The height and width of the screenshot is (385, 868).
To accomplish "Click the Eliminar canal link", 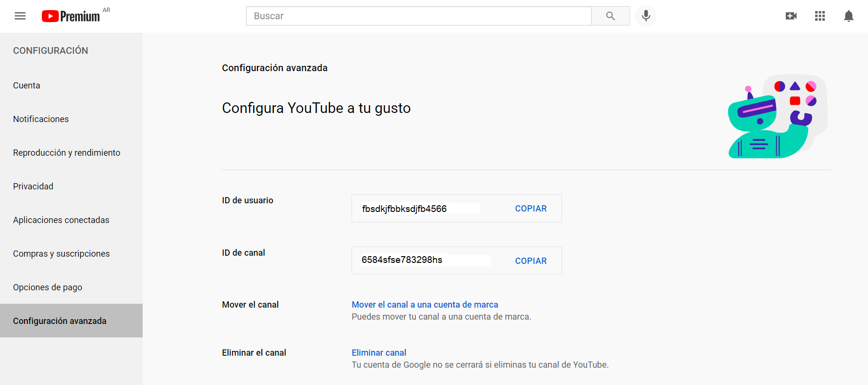I will 379,353.
